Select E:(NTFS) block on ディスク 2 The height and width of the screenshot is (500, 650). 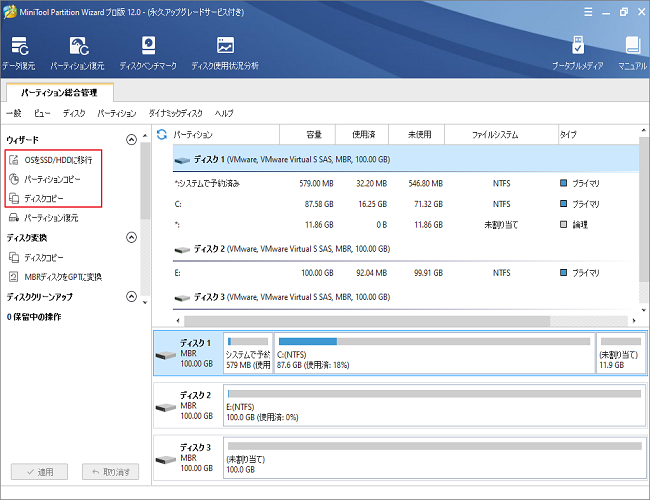coord(434,405)
